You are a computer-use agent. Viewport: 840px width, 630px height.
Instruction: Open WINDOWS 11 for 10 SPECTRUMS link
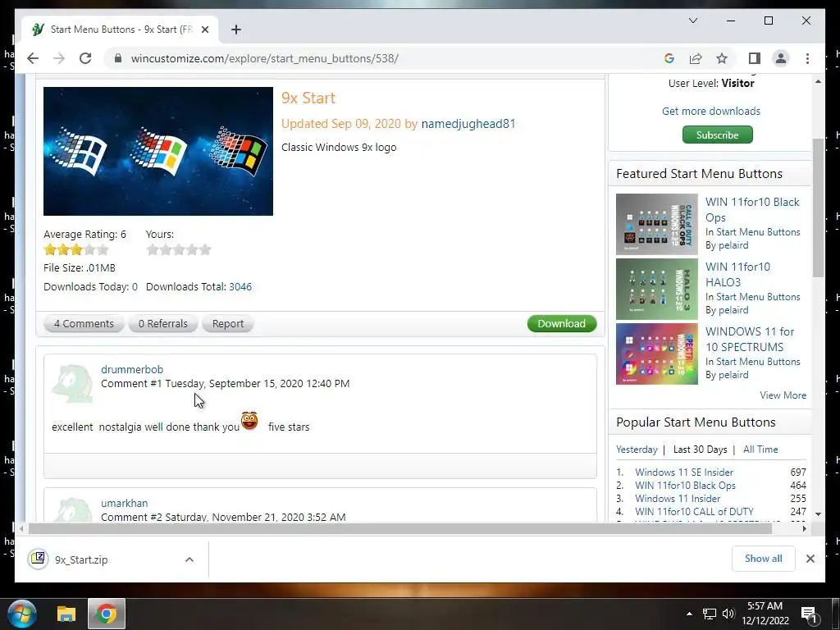pos(750,339)
